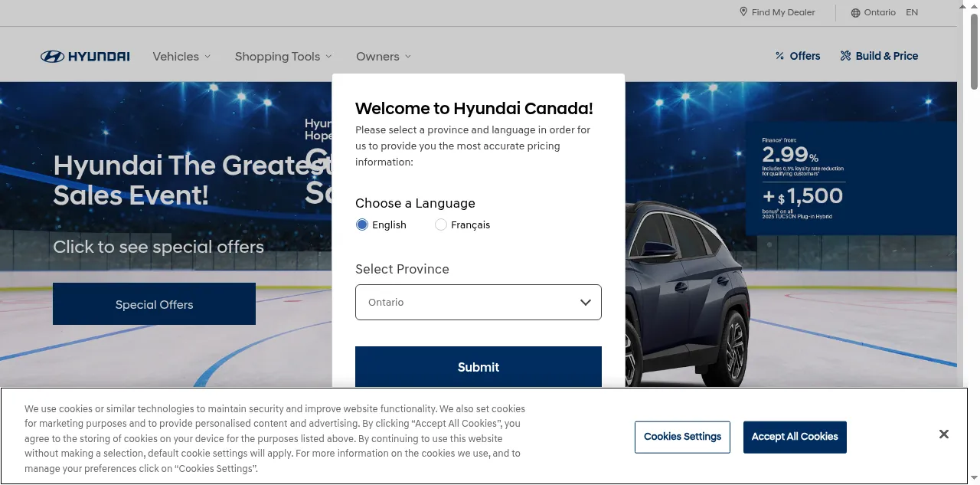980x485 pixels.
Task: Click the Ontario region selector text
Action: (x=880, y=12)
